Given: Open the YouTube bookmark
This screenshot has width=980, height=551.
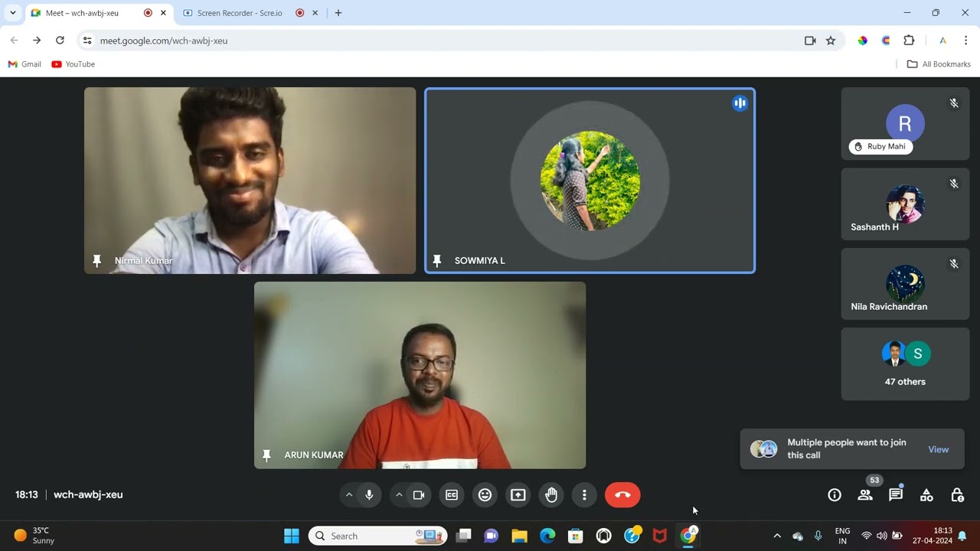Looking at the screenshot, I should pos(73,64).
